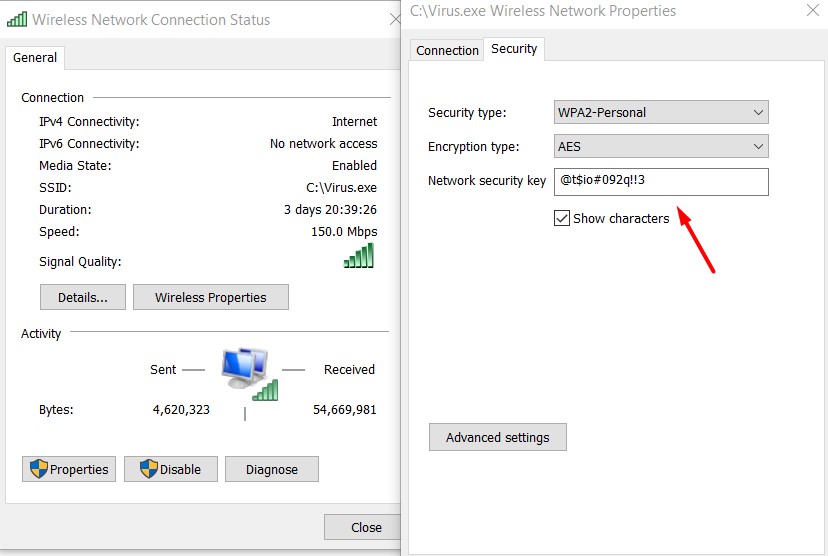The width and height of the screenshot is (828, 556).
Task: Click the IPv6 value No network access
Action: [324, 144]
